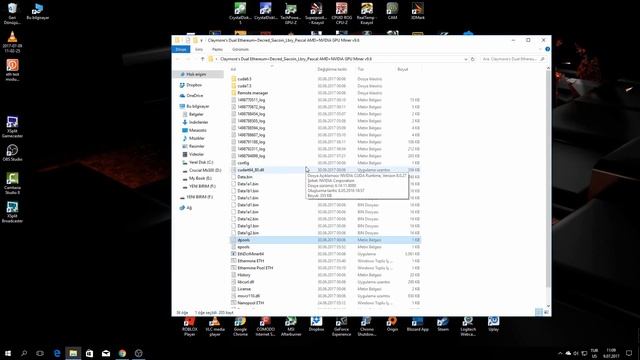Viewport: 640px width, 360px height.
Task: Sort files by the Boyut column header
Action: tap(403, 69)
